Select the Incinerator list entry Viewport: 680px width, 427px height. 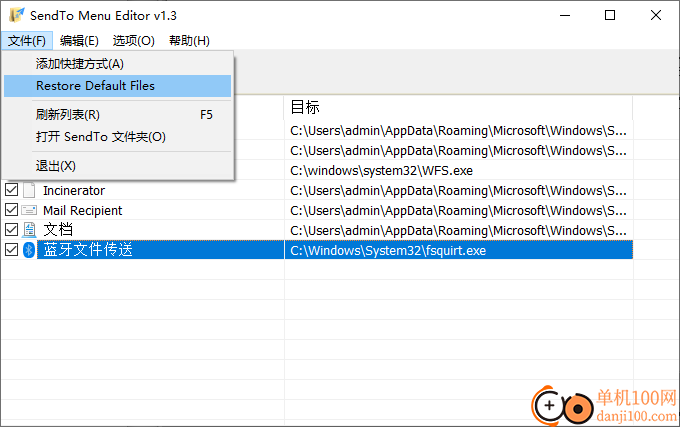coord(74,190)
